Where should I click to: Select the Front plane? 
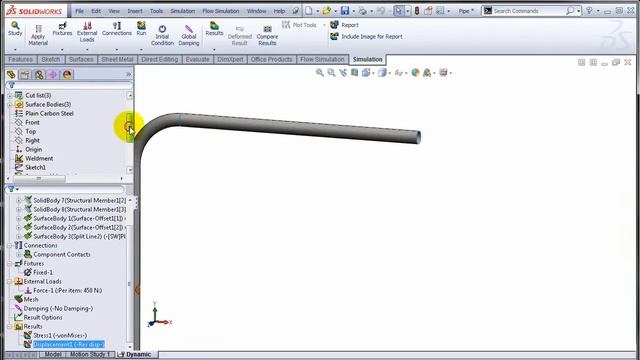click(x=32, y=122)
